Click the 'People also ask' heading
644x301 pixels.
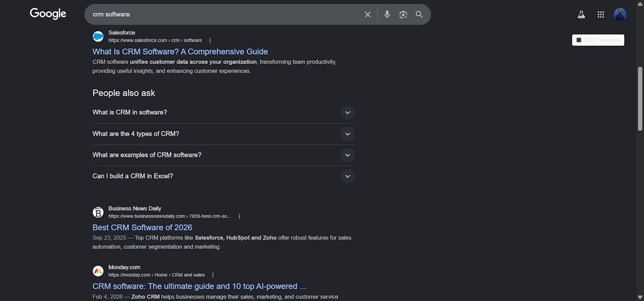click(x=124, y=93)
